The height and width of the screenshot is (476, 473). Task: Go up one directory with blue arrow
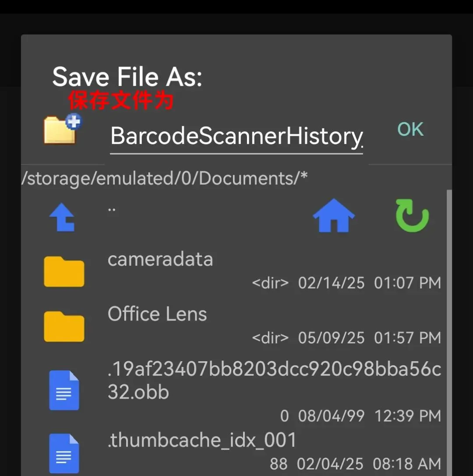pos(62,217)
